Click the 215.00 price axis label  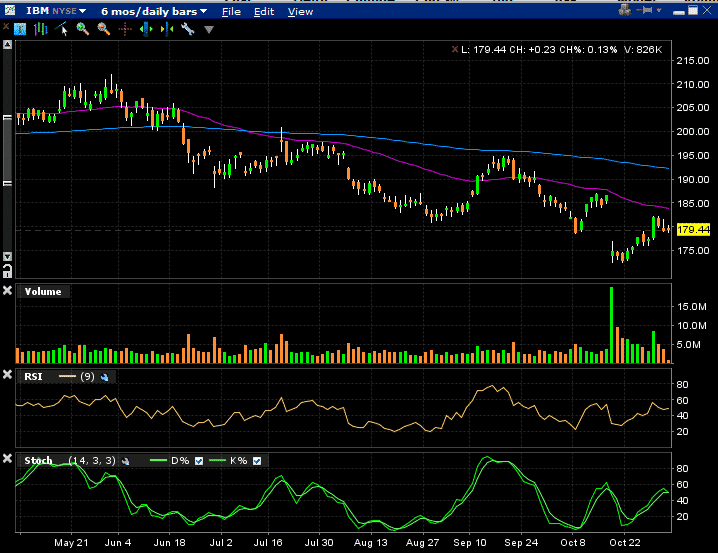tap(693, 60)
